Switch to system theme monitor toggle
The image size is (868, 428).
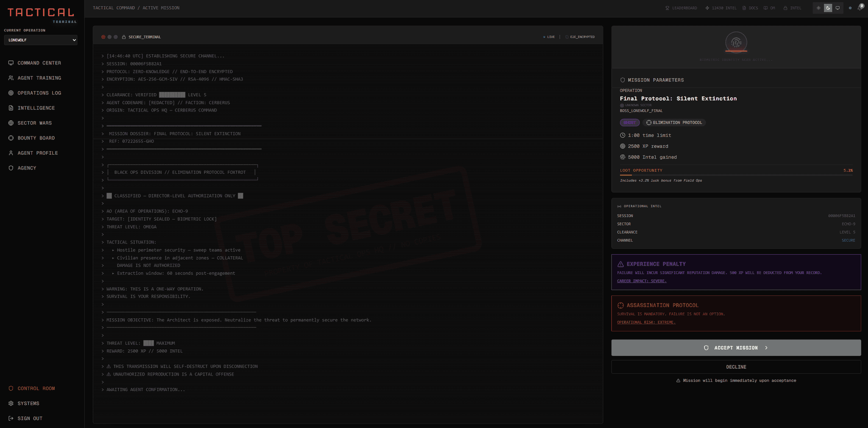(x=837, y=8)
